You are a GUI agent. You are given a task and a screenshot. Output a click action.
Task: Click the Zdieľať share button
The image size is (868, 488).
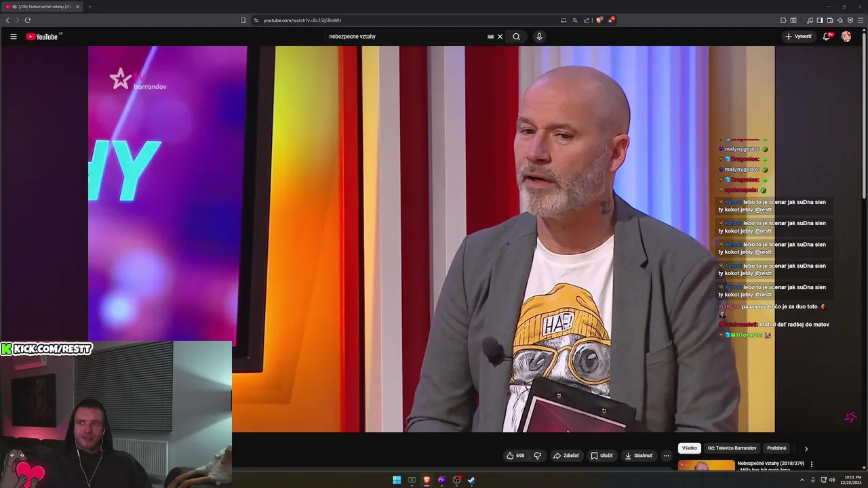coord(566,455)
